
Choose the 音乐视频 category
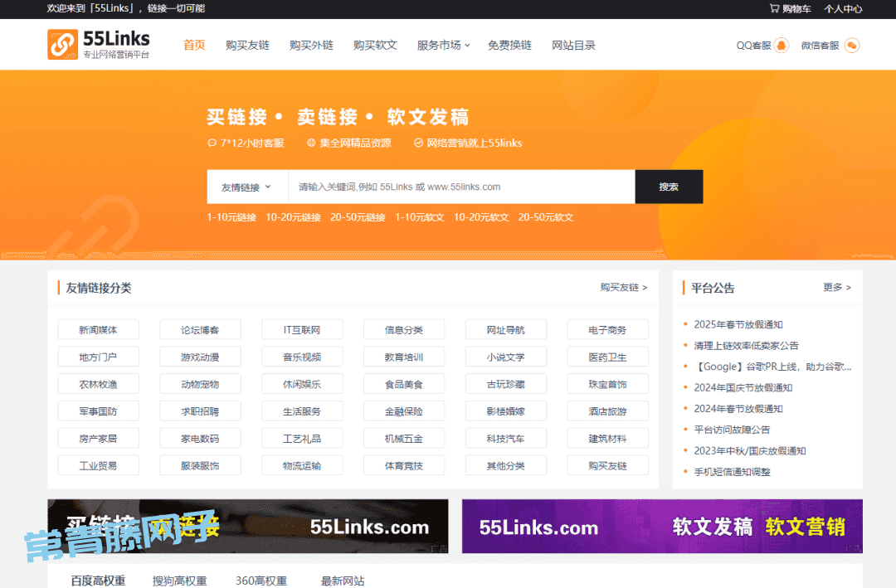[x=302, y=357]
